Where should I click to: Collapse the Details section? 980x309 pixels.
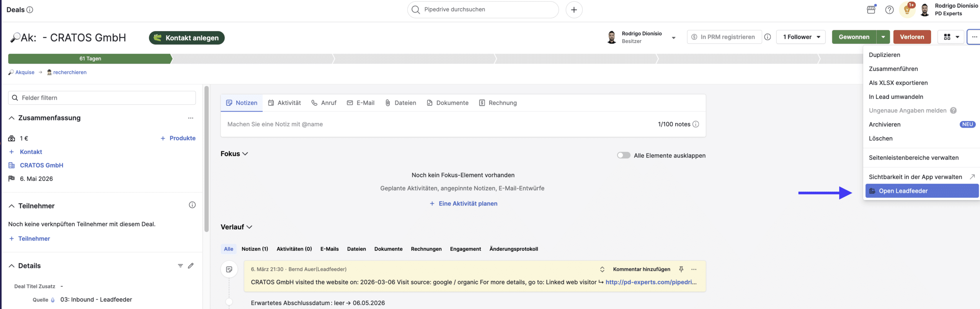(11, 266)
